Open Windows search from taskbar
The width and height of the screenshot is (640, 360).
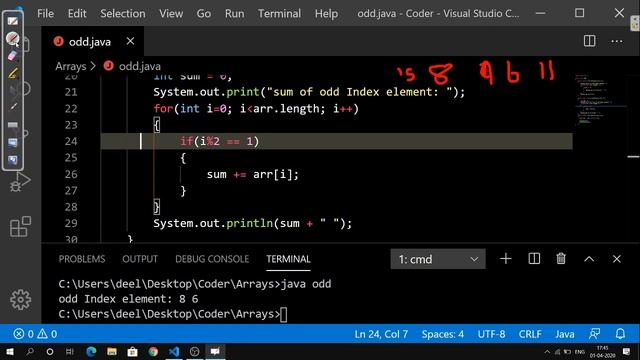pos(30,351)
